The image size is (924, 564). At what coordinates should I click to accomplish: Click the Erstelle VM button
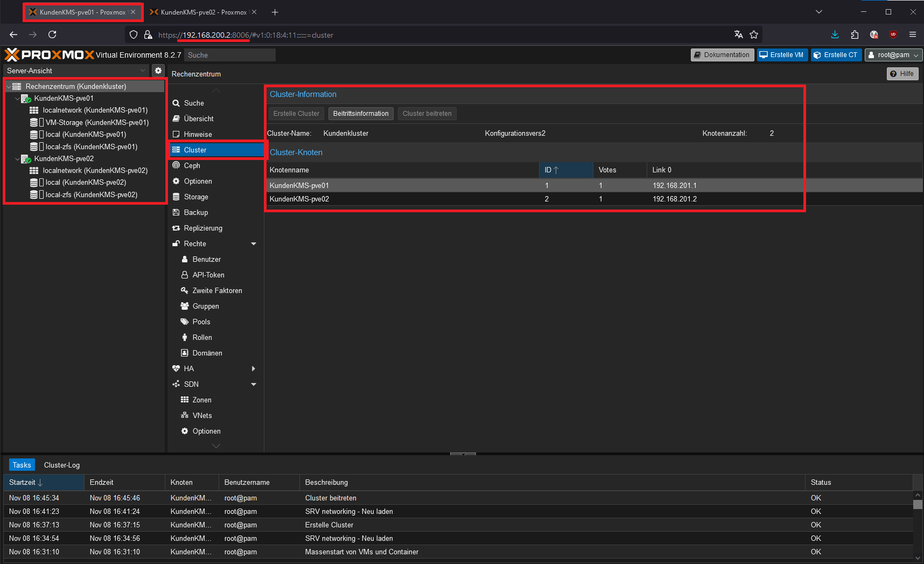[x=782, y=55]
